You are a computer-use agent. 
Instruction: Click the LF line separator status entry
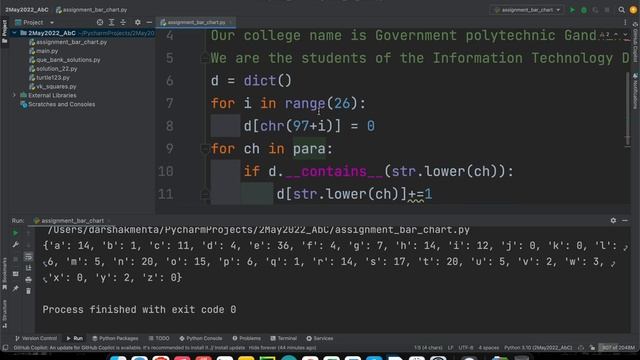coord(450,348)
